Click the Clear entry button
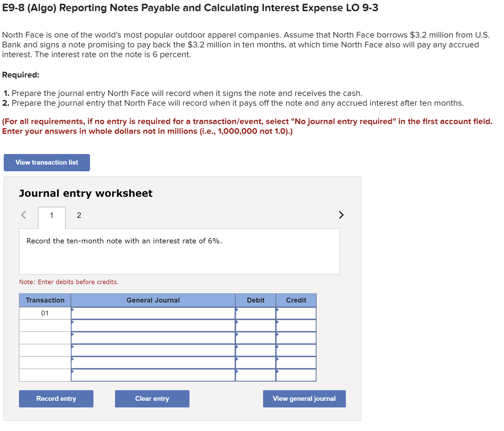 click(x=152, y=398)
